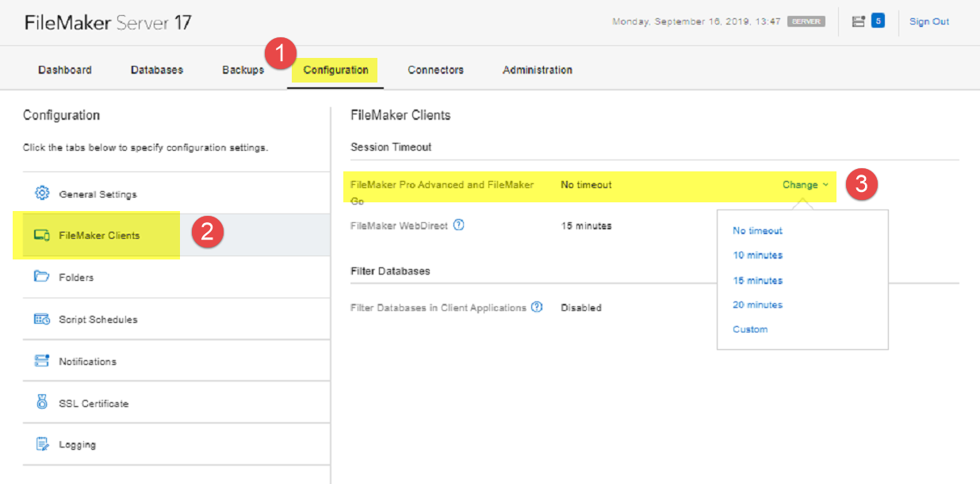Click the Sign Out link
The height and width of the screenshot is (484, 980).
coord(929,21)
